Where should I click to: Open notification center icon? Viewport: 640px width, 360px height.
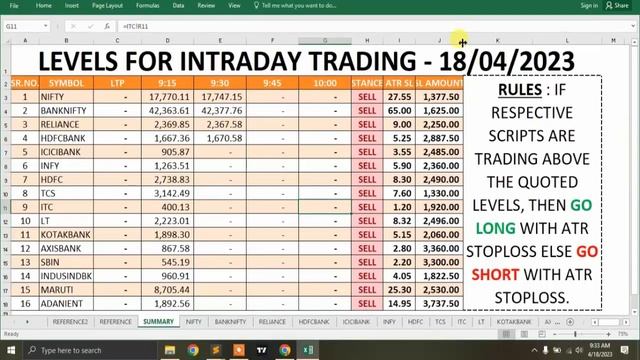point(625,350)
